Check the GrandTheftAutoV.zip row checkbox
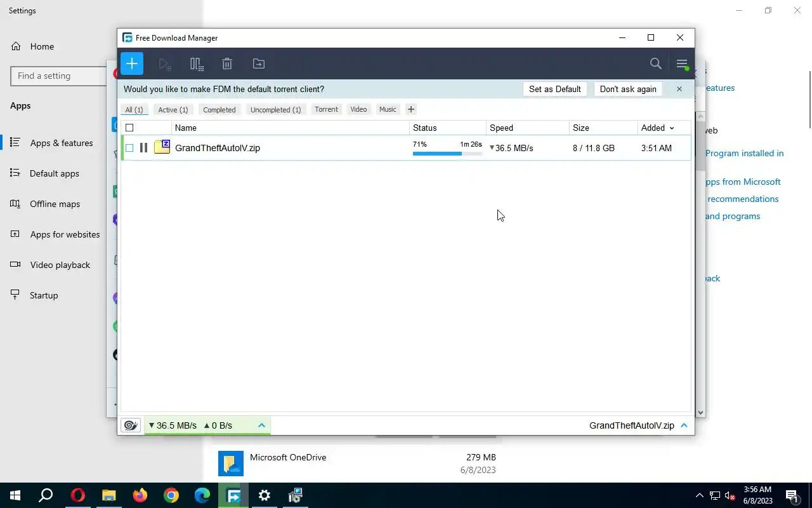The image size is (812, 508). [x=129, y=148]
